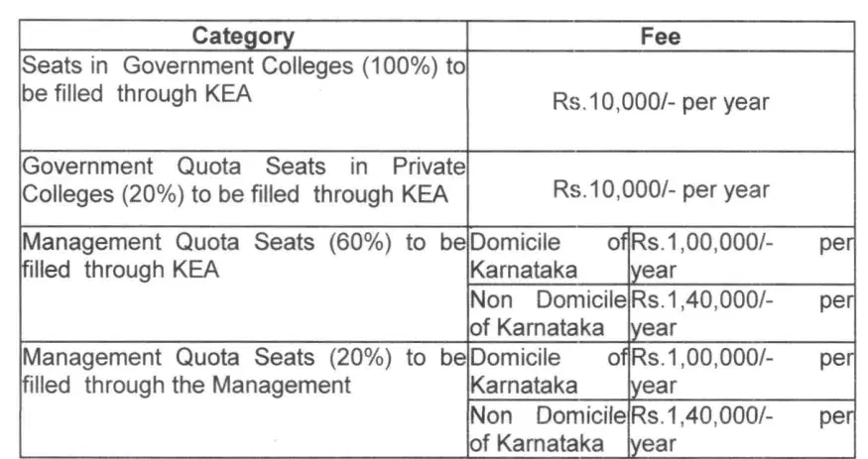The width and height of the screenshot is (868, 459).
Task: Click Domicile of Karnataka in 20% Management row
Action: click(x=547, y=371)
